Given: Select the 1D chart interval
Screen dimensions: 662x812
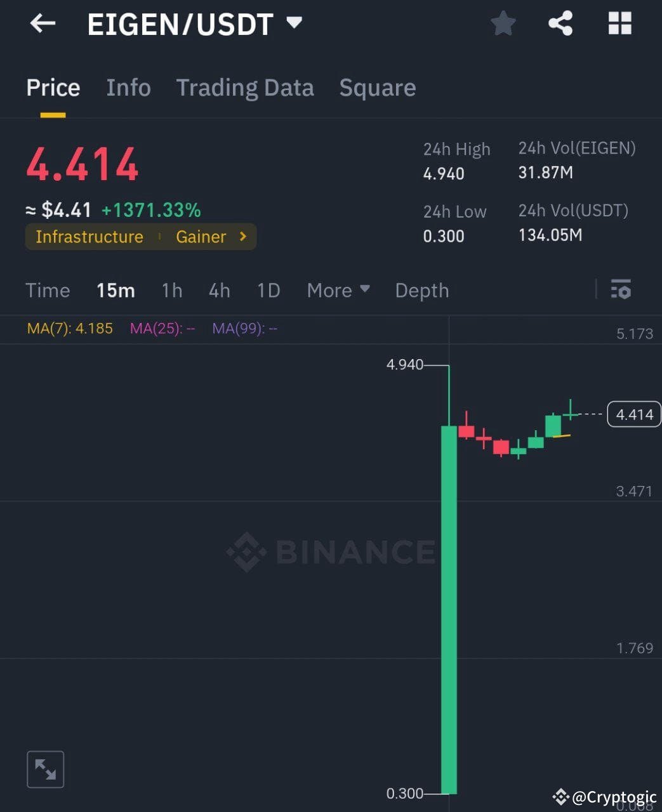Looking at the screenshot, I should click(268, 290).
